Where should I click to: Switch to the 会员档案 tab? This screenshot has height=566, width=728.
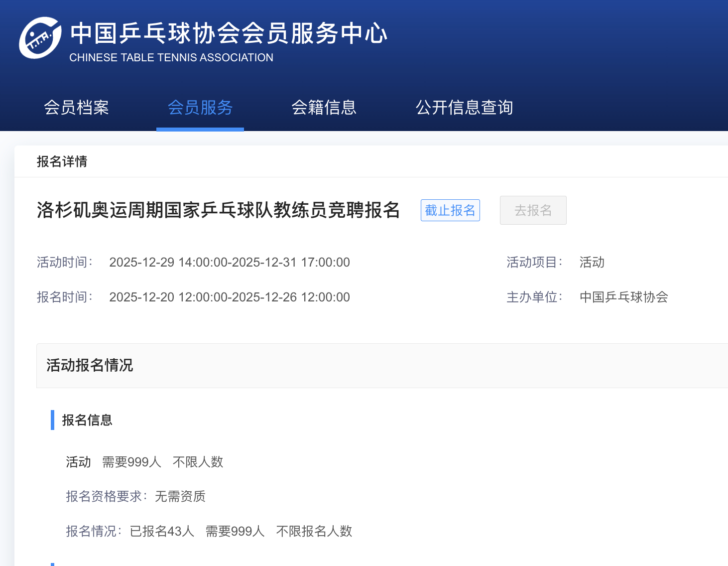pyautogui.click(x=77, y=108)
